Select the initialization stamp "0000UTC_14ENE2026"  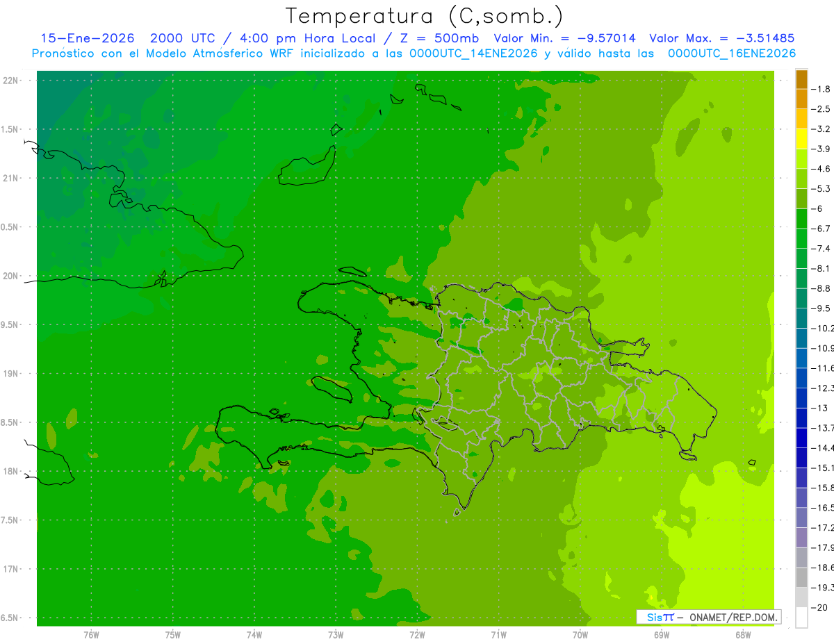473,53
